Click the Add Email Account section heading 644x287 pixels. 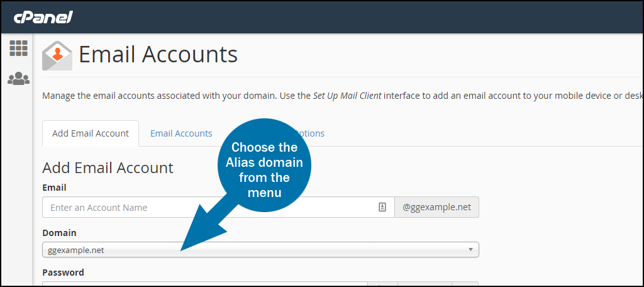coord(108,168)
